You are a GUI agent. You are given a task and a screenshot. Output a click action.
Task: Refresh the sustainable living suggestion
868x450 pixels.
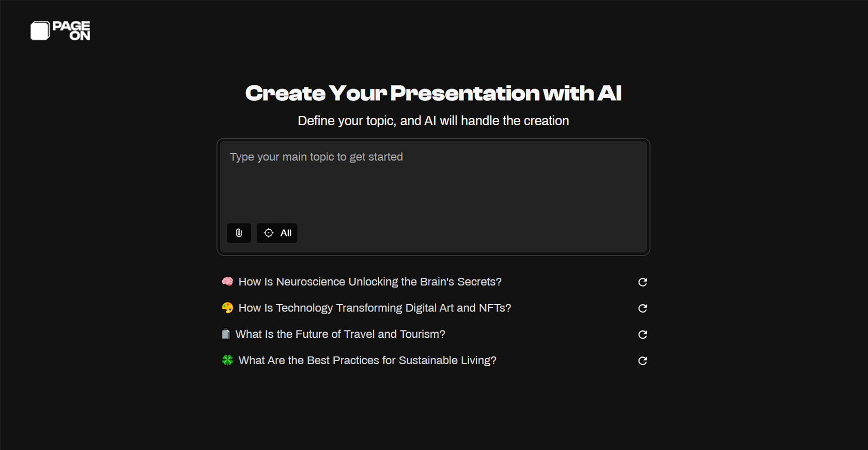pyautogui.click(x=642, y=361)
